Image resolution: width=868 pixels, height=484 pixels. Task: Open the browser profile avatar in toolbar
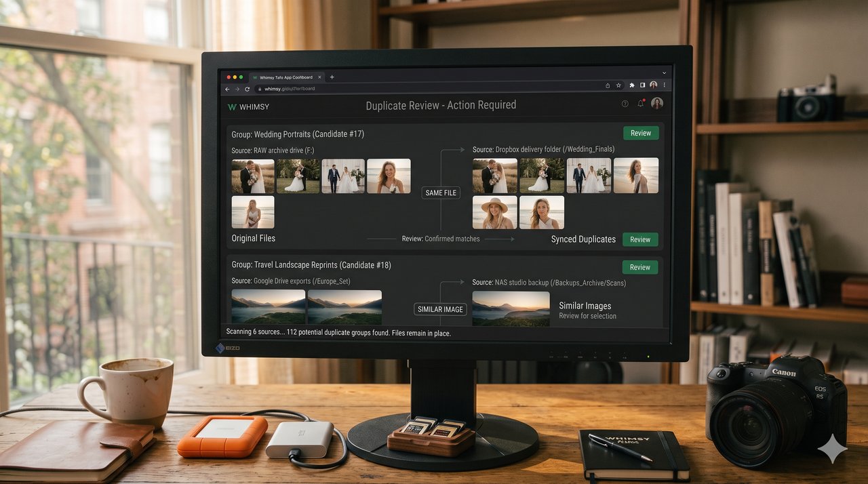[x=653, y=85]
